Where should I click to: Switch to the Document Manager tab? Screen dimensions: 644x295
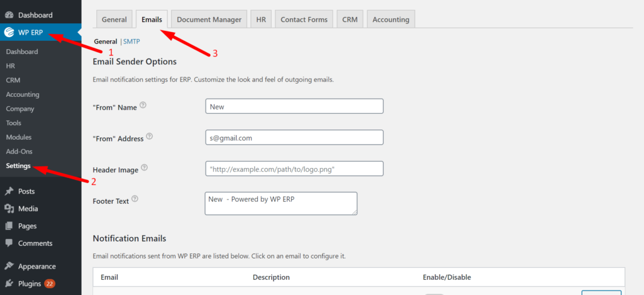tap(209, 19)
